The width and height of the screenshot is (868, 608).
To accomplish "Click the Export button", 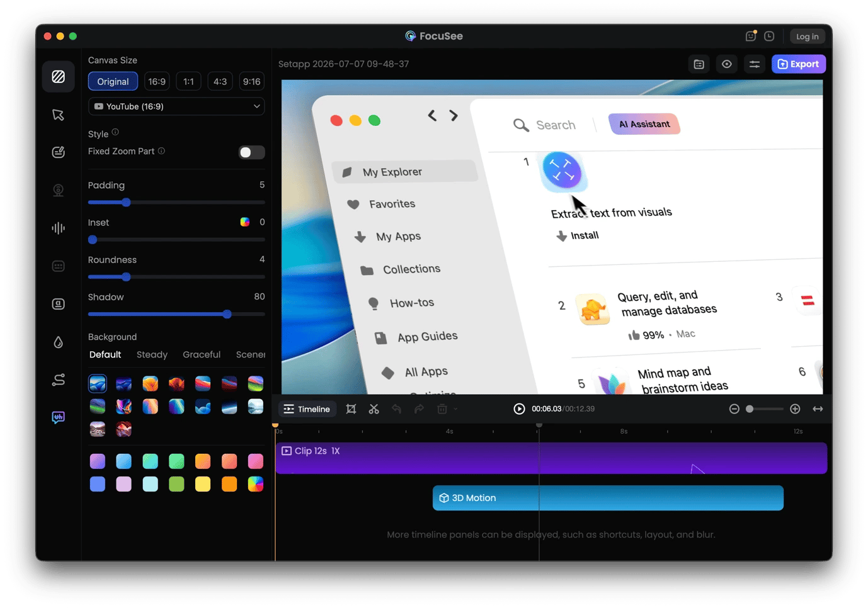I will click(x=799, y=64).
